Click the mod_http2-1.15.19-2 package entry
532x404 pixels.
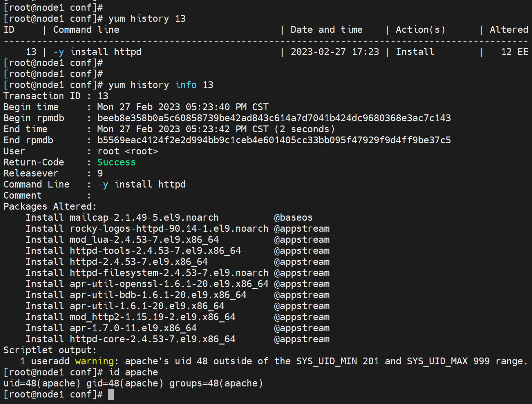tap(152, 317)
